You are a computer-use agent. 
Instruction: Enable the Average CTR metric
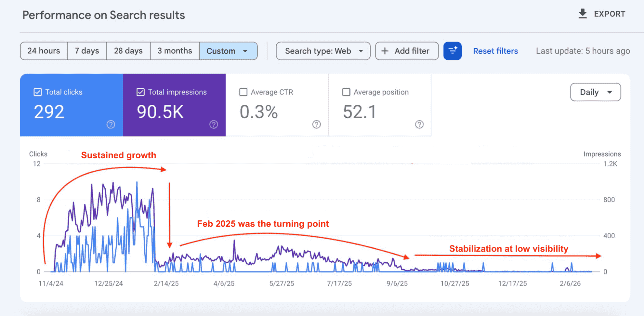244,92
